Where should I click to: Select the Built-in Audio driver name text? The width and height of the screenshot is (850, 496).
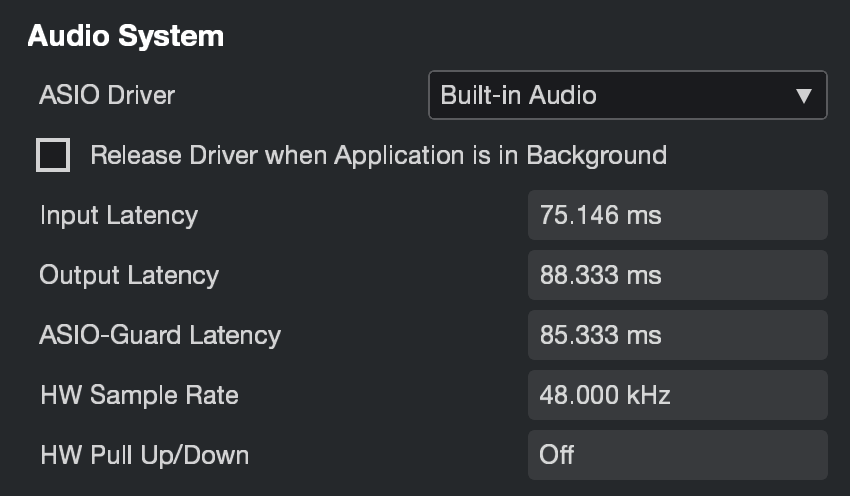tap(518, 95)
